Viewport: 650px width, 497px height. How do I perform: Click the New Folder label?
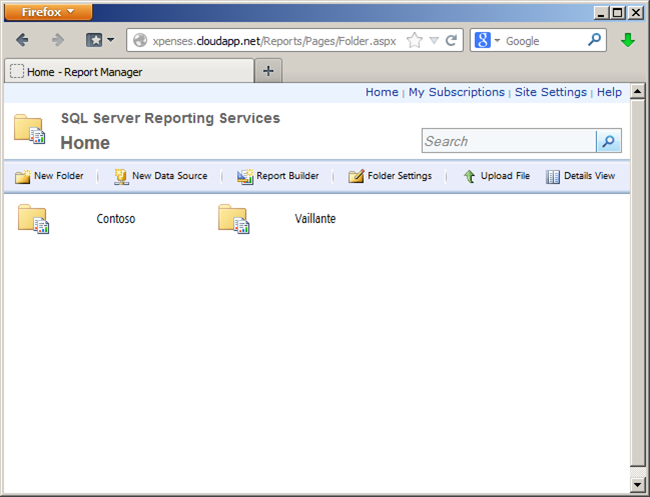(58, 176)
